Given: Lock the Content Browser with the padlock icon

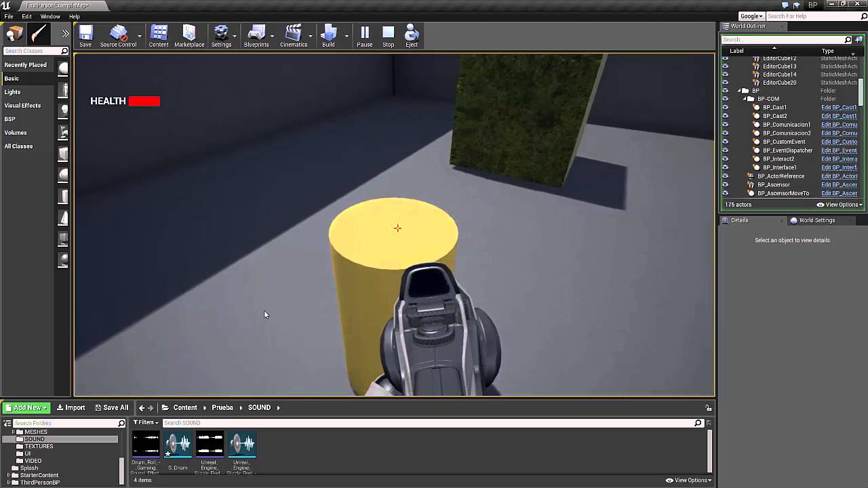Looking at the screenshot, I should (x=709, y=408).
